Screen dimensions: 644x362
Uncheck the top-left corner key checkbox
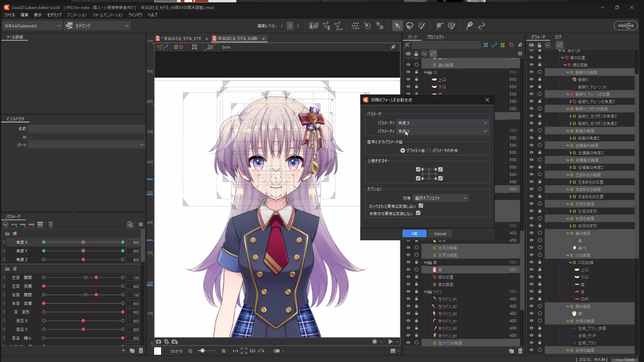[418, 169]
